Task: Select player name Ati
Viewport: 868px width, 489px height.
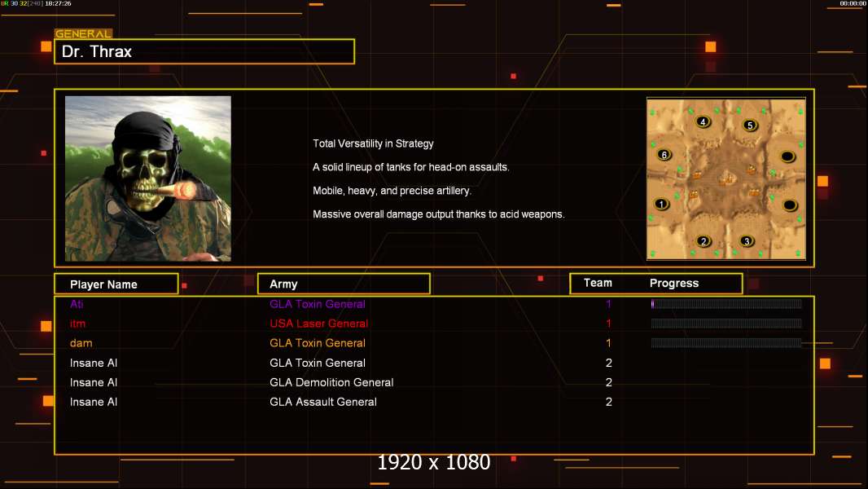Action: [77, 303]
